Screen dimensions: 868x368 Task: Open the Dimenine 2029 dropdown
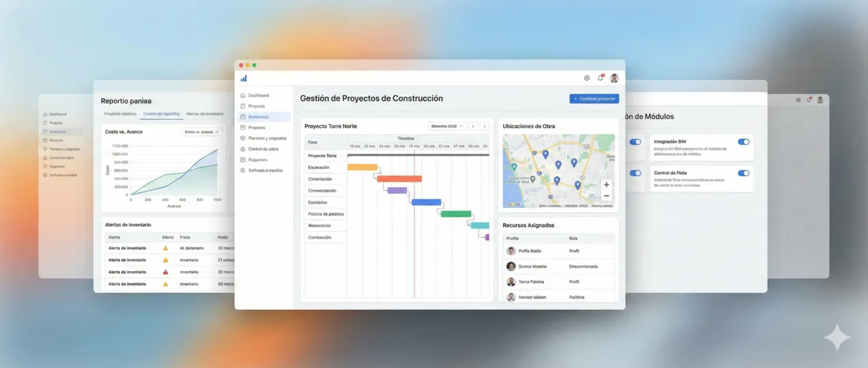(x=447, y=126)
